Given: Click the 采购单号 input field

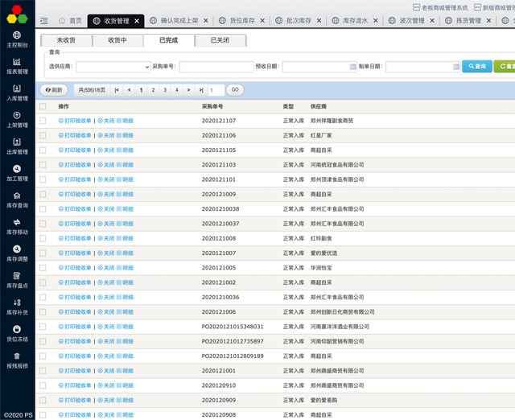Looking at the screenshot, I should click(216, 67).
